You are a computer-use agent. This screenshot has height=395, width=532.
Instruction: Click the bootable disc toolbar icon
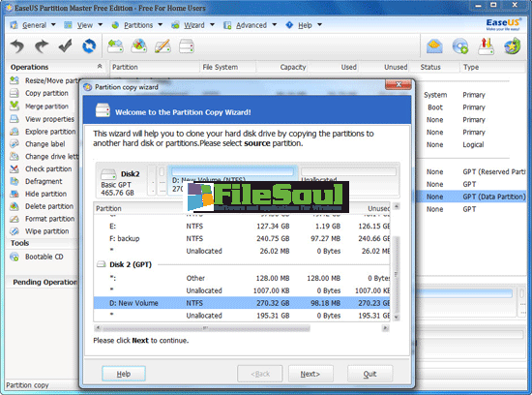pyautogui.click(x=460, y=46)
